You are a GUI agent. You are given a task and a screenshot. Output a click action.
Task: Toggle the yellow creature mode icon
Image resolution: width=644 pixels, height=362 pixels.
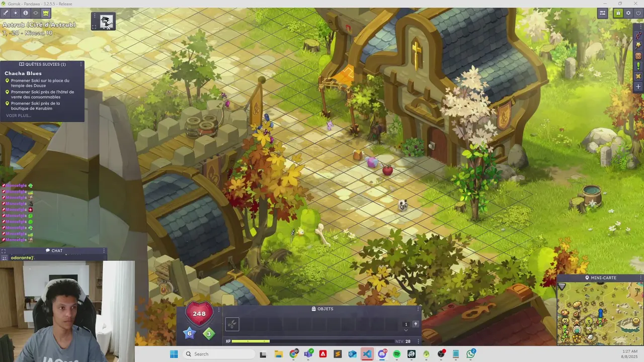point(46,13)
